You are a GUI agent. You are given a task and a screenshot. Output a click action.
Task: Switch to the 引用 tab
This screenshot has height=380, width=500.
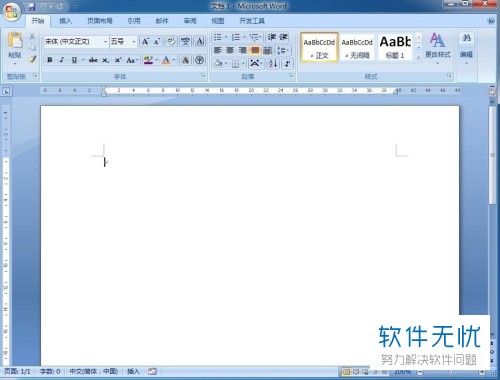pyautogui.click(x=134, y=21)
